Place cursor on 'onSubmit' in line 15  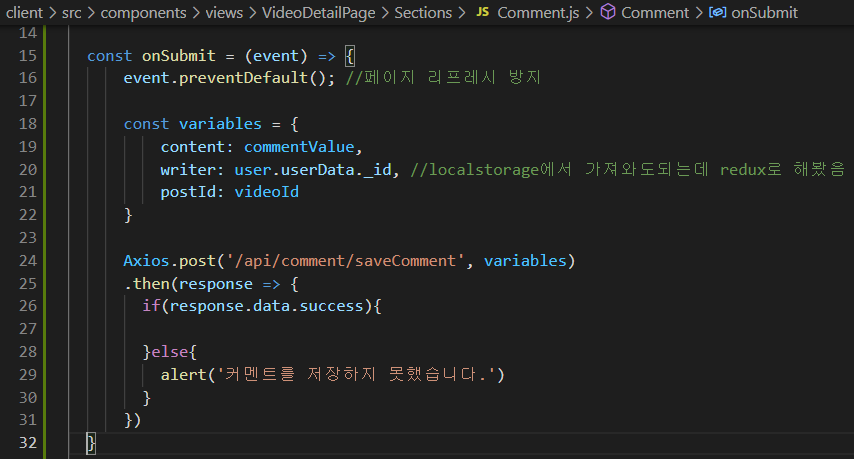[x=179, y=56]
